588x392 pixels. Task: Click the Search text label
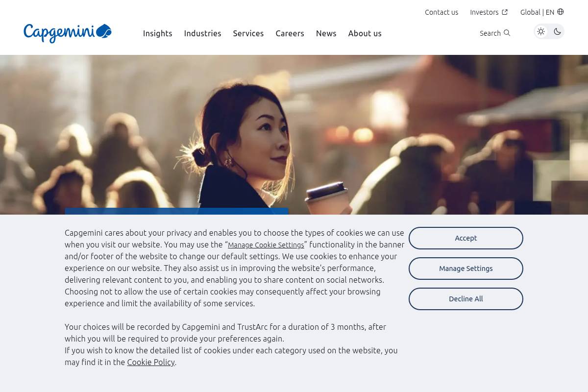tap(490, 33)
